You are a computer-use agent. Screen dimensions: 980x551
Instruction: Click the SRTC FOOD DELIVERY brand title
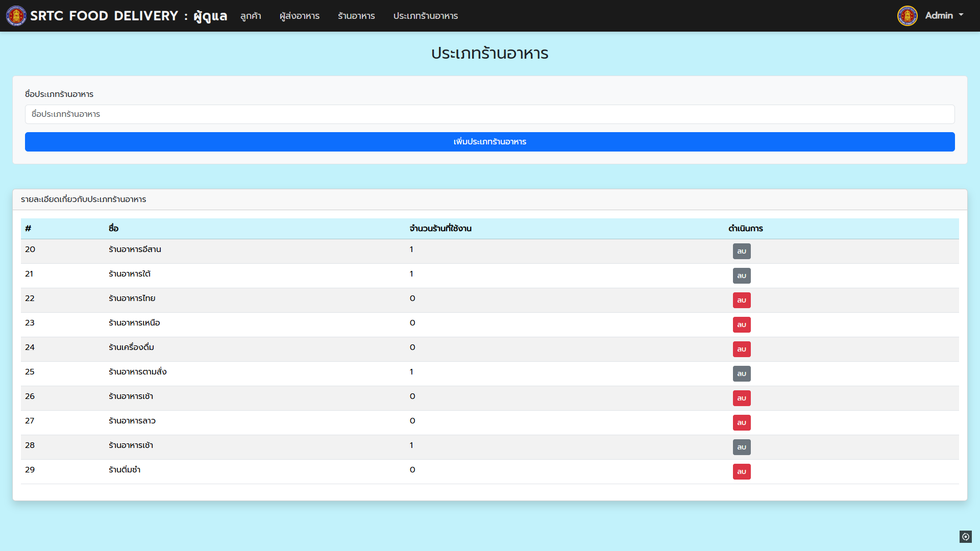[128, 16]
